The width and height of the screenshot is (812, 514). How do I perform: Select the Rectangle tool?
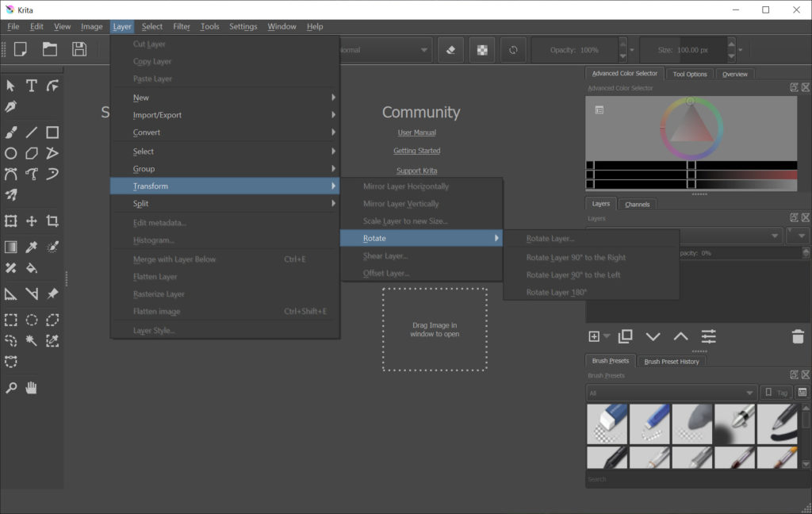coord(52,132)
